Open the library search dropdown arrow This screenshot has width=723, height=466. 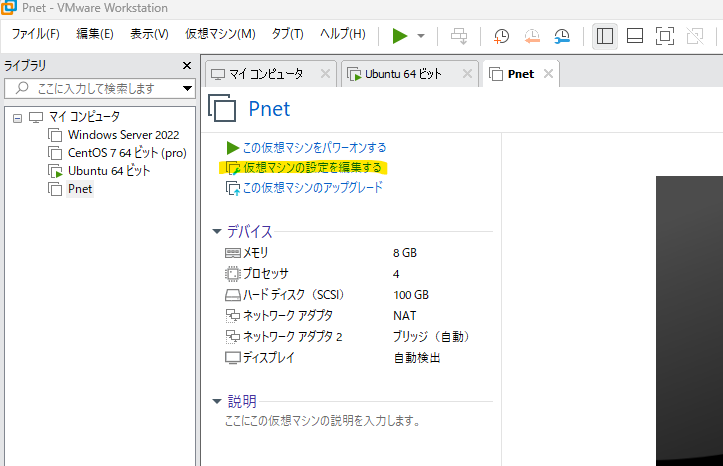tap(187, 88)
